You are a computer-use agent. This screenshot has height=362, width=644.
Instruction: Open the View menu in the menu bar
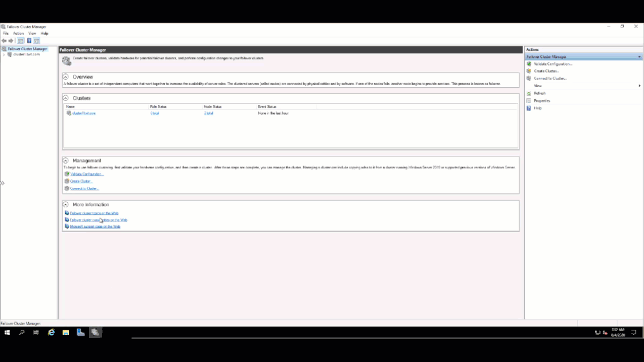(32, 33)
